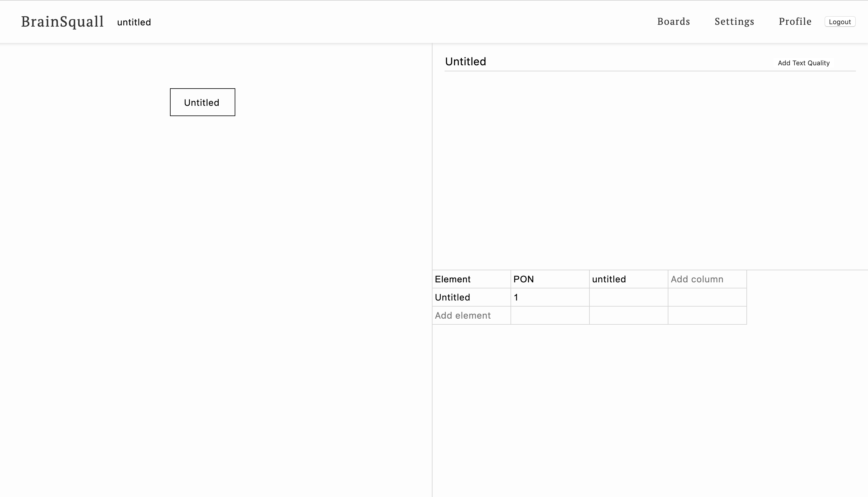The image size is (868, 497).
Task: Click the Add element field
Action: (472, 315)
